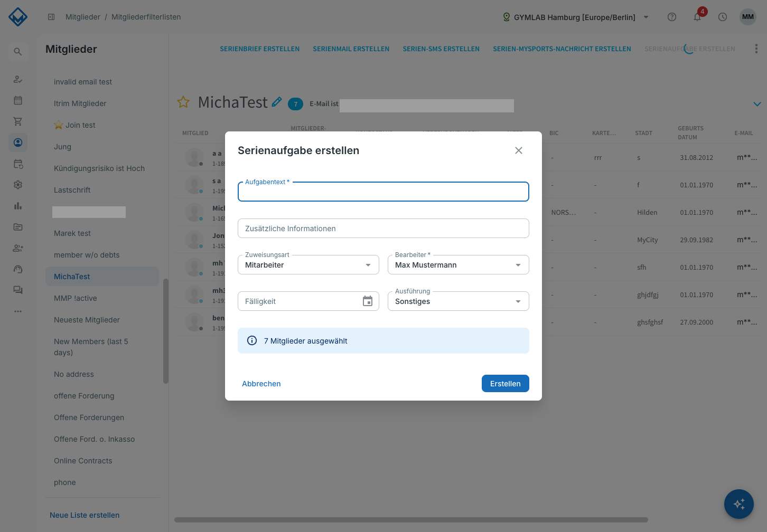Click the Abbrechen link
767x532 pixels.
[261, 384]
